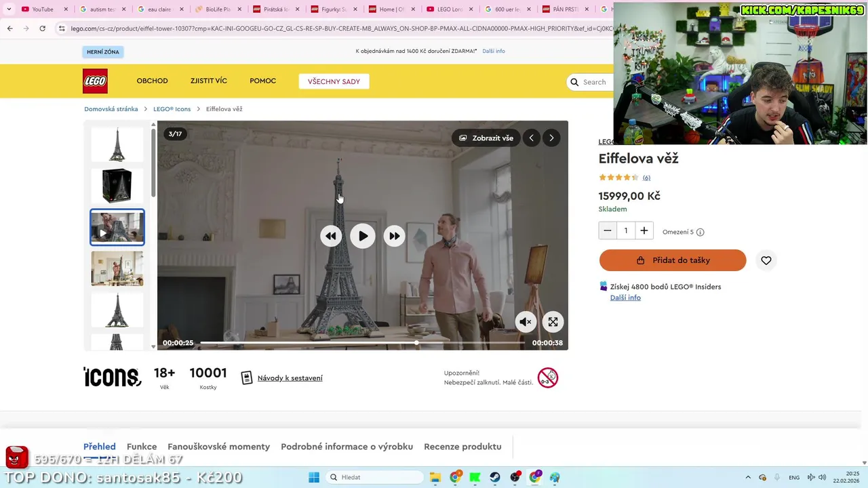The image size is (868, 488).
Task: Show hidden system tray icons
Action: [748, 477]
